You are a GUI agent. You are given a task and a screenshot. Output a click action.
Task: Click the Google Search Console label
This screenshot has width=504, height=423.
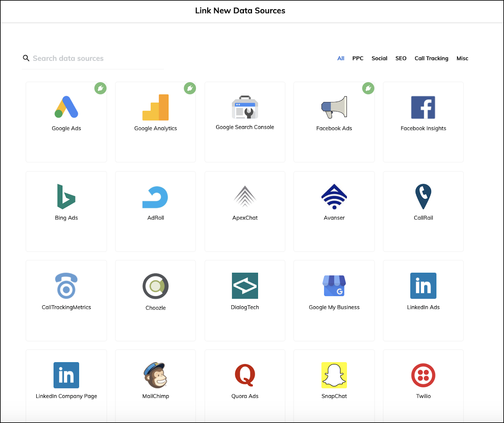(x=245, y=127)
